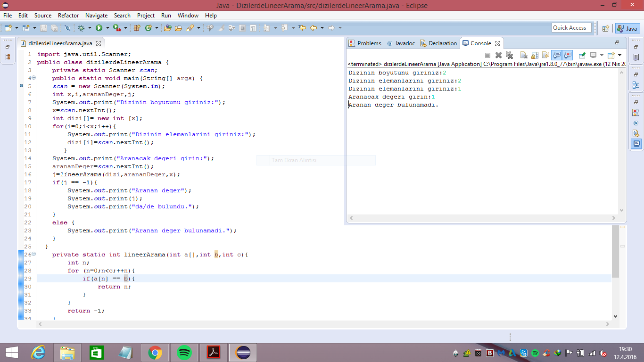The image size is (644, 362).
Task: Click the New Java Class icon
Action: point(148,28)
